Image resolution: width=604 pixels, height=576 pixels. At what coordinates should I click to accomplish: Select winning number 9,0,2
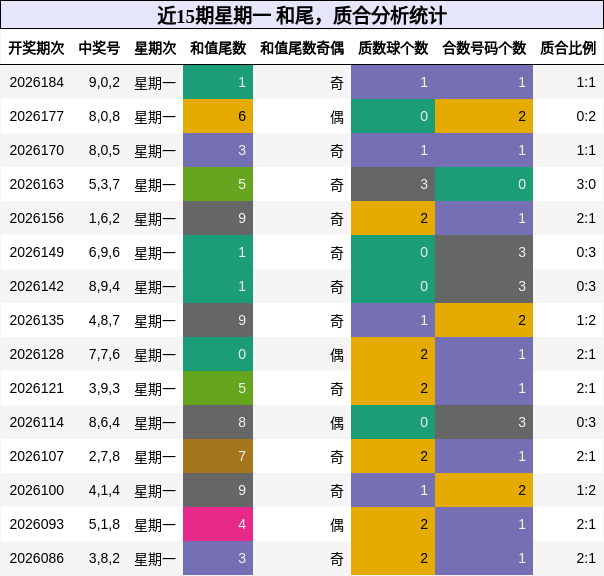click(104, 82)
